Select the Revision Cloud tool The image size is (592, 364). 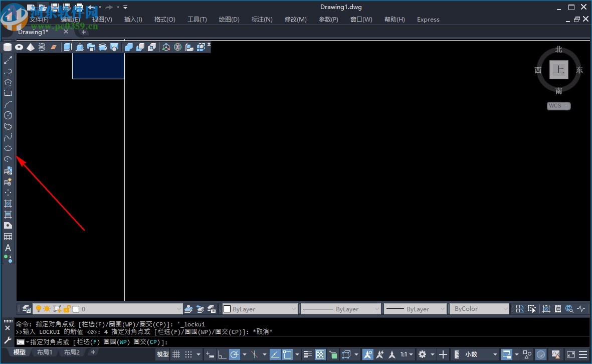(8, 126)
